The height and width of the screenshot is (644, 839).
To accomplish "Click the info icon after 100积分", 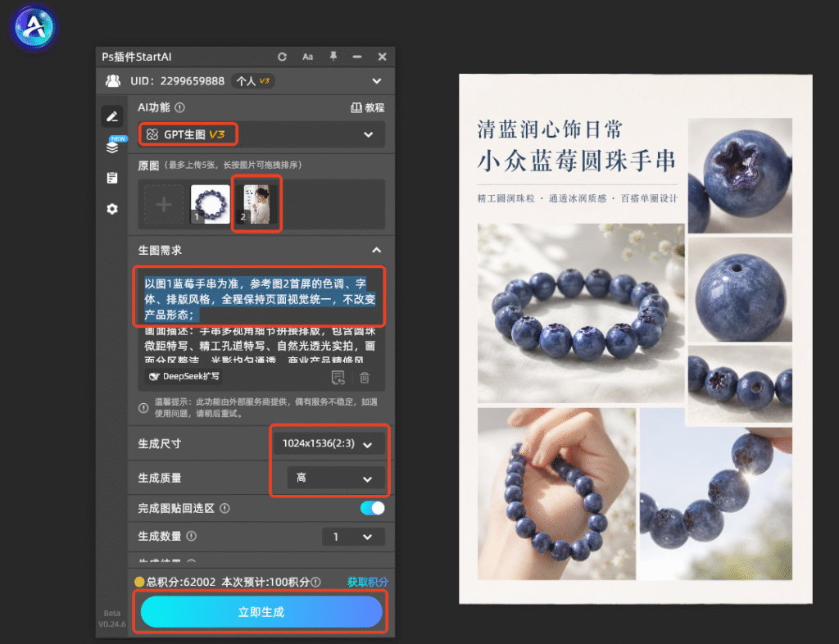I will pos(316,582).
